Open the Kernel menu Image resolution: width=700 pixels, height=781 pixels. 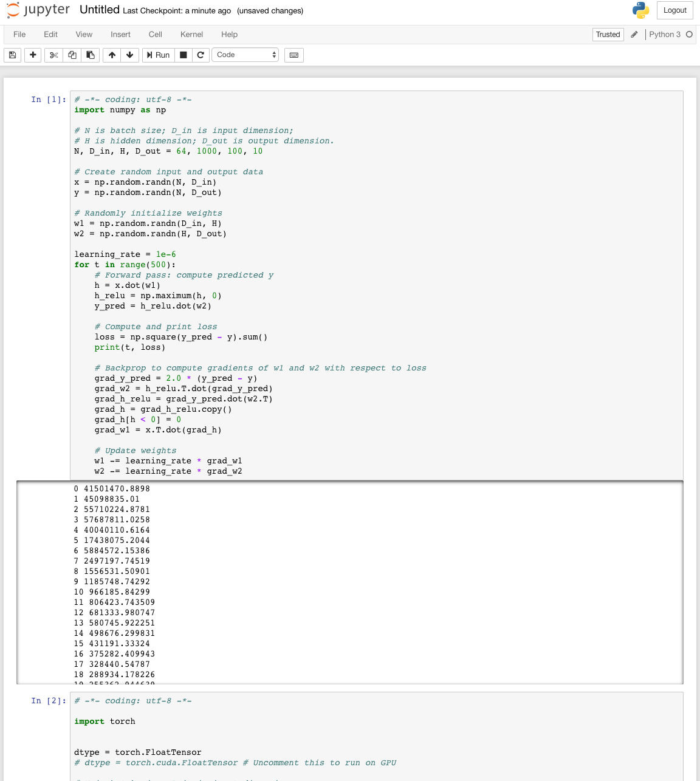click(x=191, y=35)
